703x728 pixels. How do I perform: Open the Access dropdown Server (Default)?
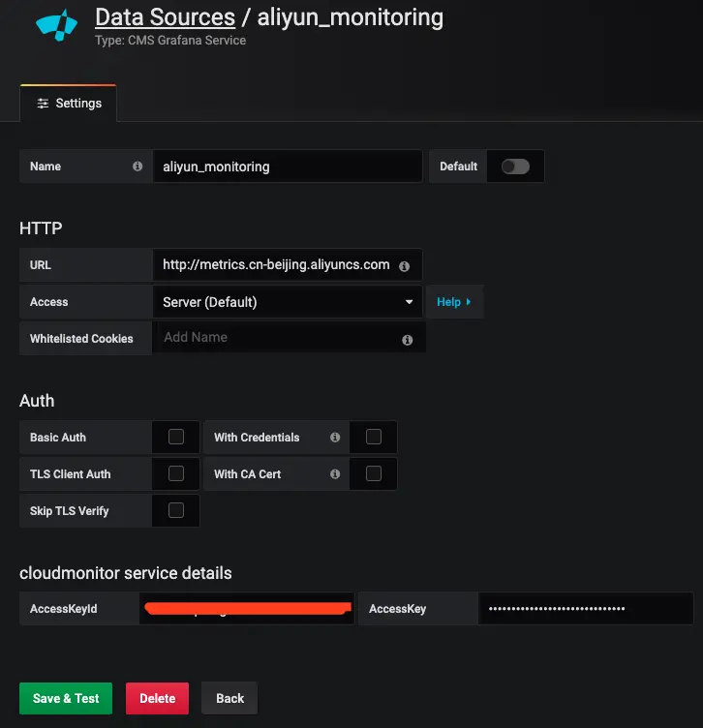point(288,302)
